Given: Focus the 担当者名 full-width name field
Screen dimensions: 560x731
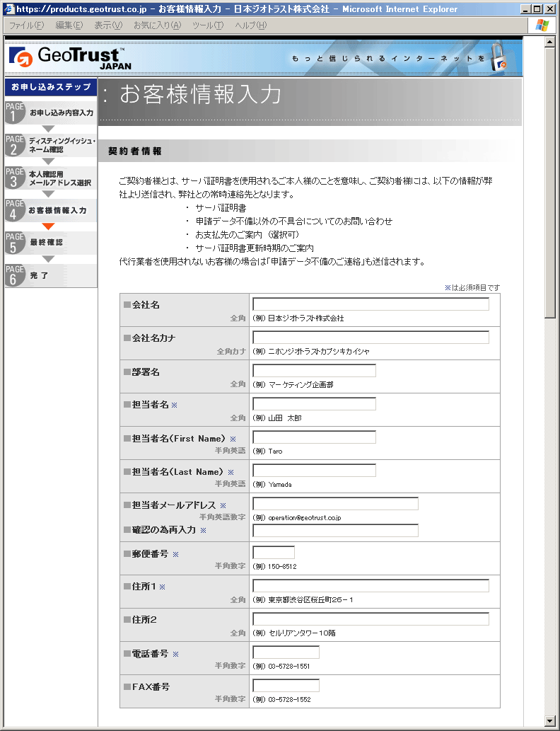Looking at the screenshot, I should tap(314, 404).
